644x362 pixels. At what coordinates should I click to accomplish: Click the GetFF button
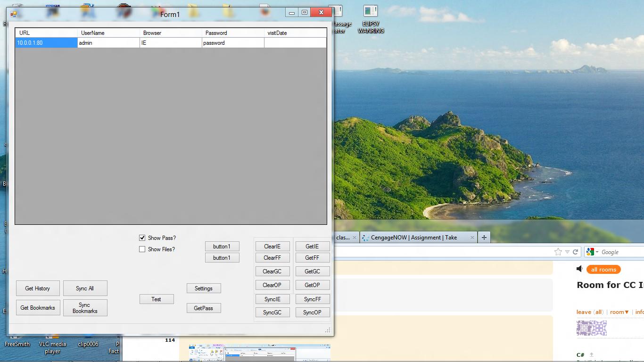point(312,258)
